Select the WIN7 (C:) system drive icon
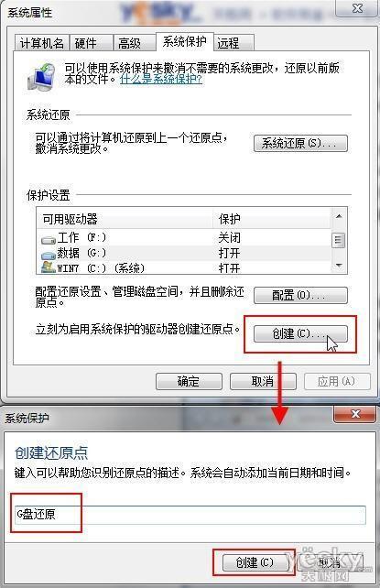This screenshot has width=380, height=588. click(x=49, y=267)
